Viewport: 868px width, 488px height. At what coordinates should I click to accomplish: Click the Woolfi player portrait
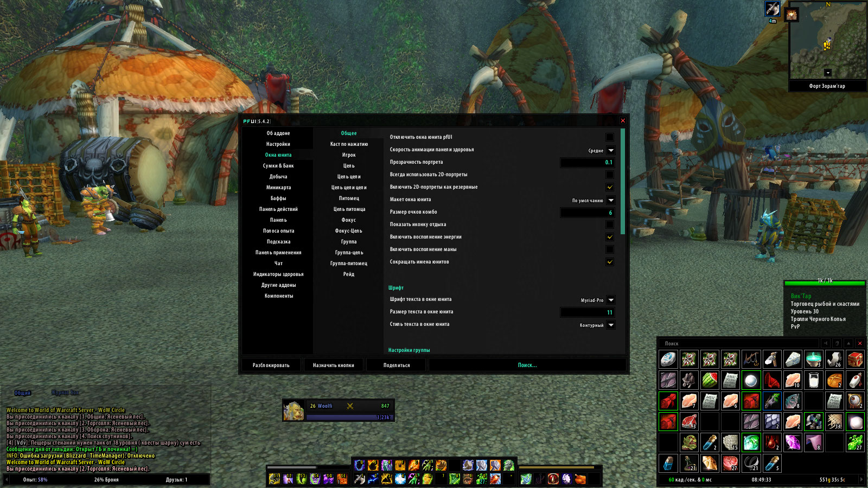coord(293,411)
